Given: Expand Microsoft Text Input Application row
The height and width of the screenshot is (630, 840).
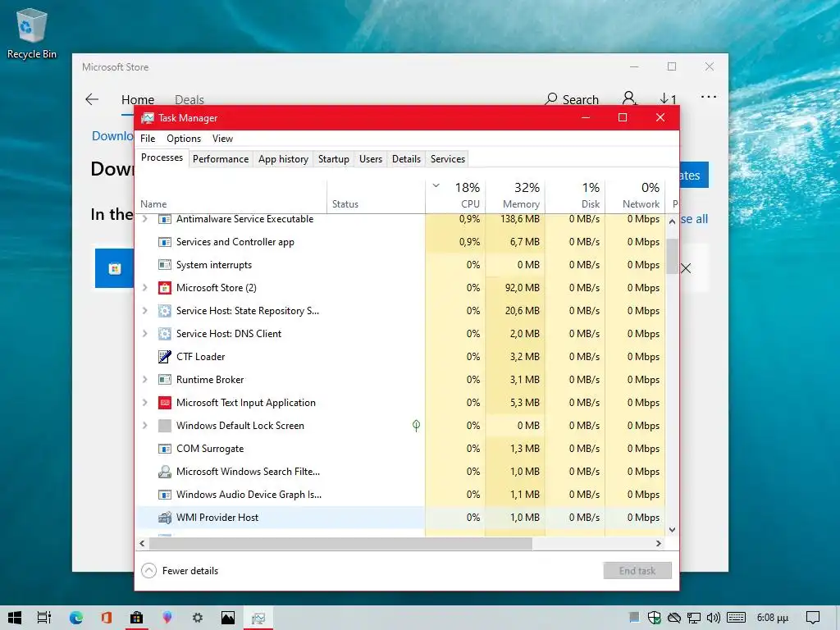Looking at the screenshot, I should tap(144, 403).
